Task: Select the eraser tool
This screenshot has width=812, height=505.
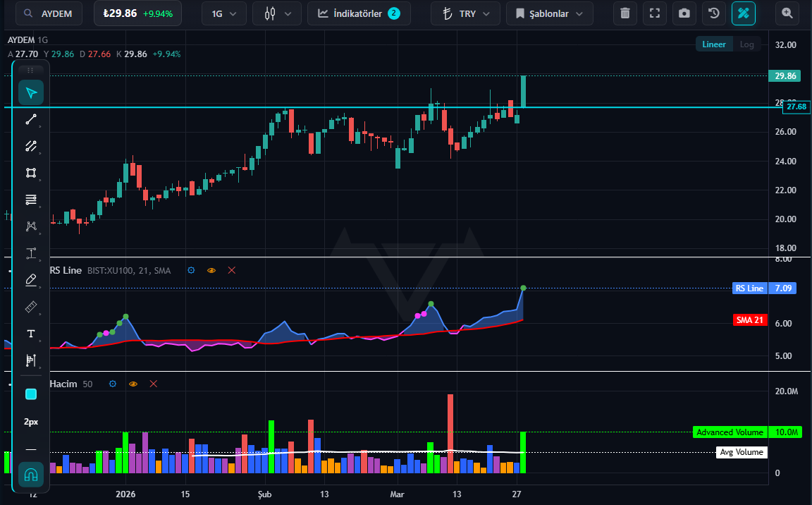Action: pyautogui.click(x=31, y=280)
